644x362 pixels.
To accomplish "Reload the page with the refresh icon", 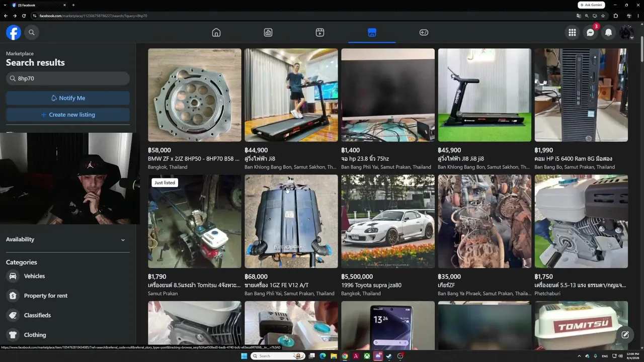I will 24,16.
